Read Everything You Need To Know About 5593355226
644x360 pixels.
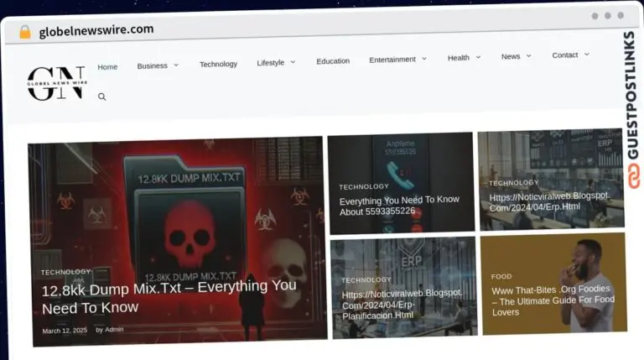(x=399, y=206)
